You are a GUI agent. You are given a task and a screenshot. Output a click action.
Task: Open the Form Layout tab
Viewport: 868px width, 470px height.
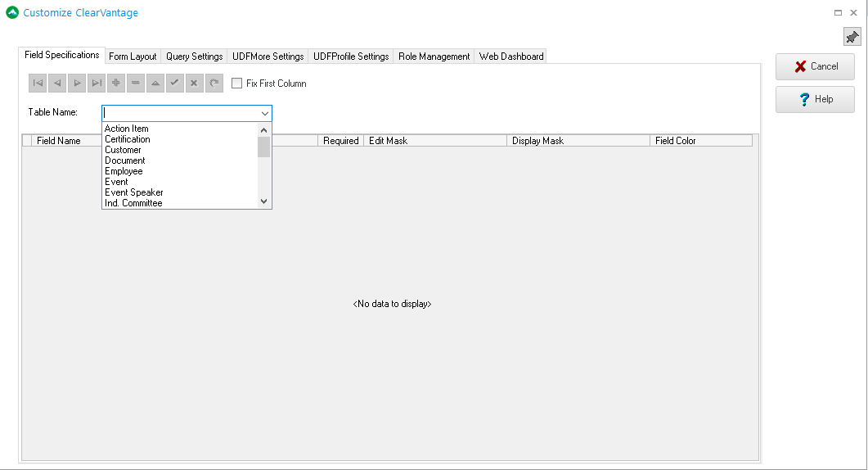point(133,56)
